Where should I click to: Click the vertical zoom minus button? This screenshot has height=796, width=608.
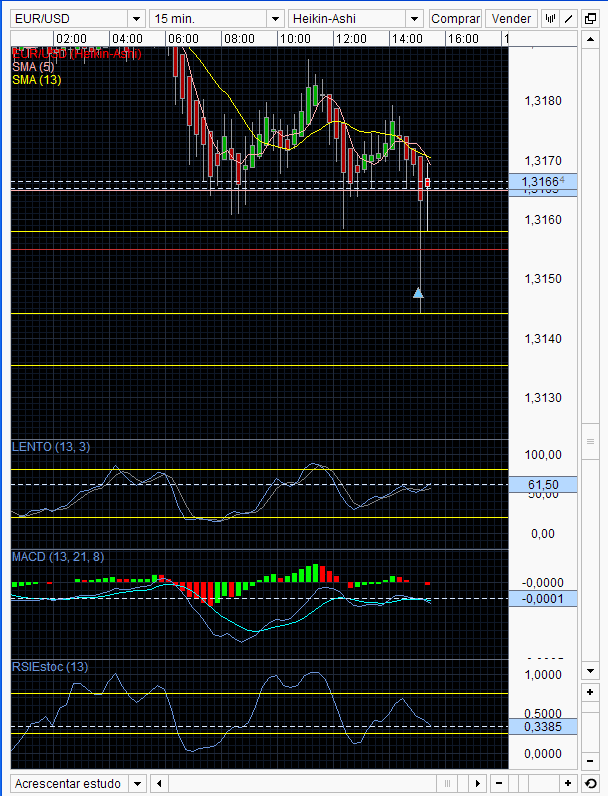click(590, 760)
